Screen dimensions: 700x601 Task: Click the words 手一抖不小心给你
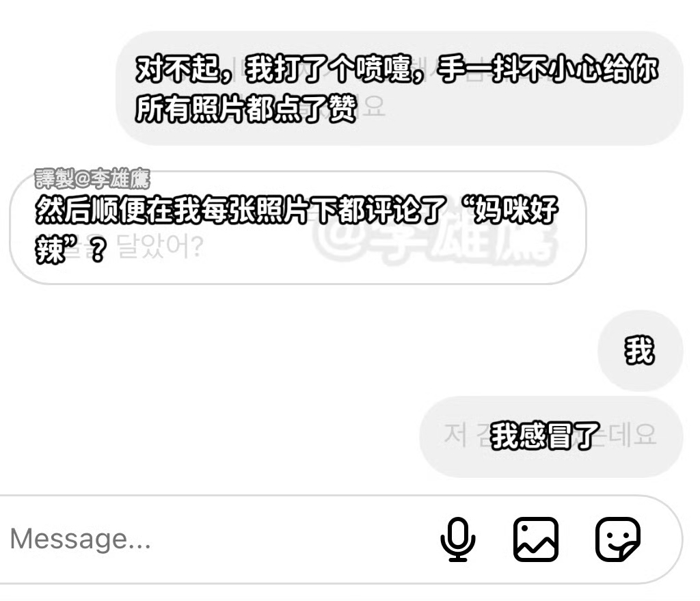pos(548,69)
